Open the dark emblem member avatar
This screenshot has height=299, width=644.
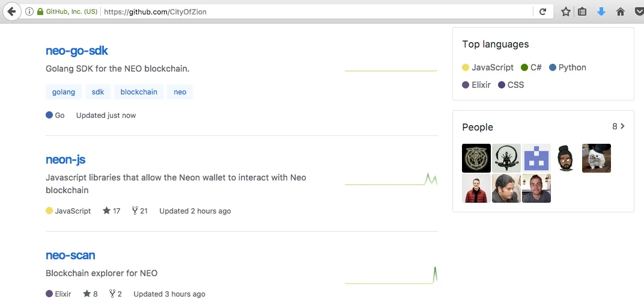476,158
